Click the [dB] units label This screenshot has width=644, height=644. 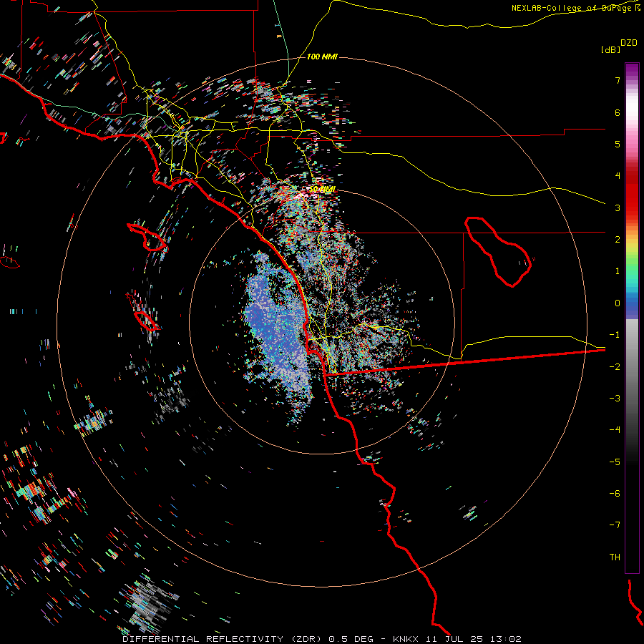611,49
